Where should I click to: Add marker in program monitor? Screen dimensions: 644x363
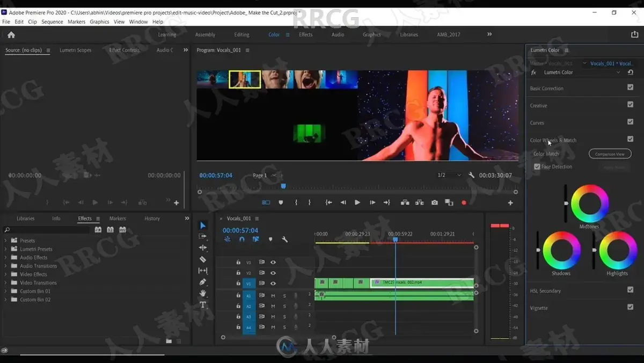pyautogui.click(x=281, y=202)
